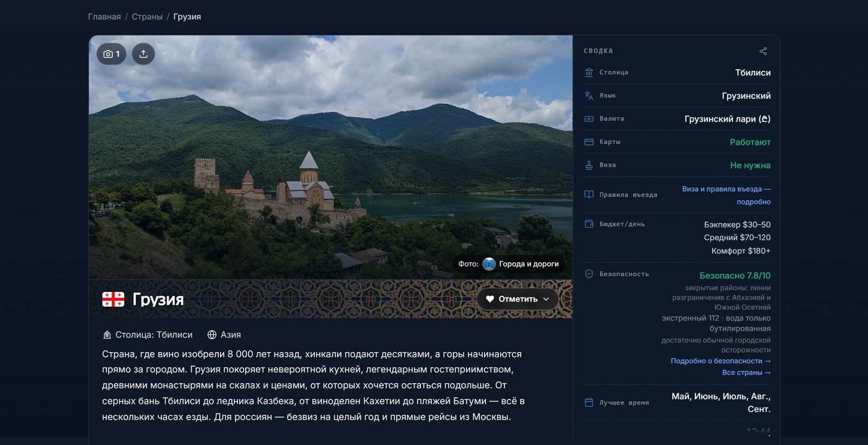
Task: Expand the Отметить dropdown chevron
Action: (546, 299)
